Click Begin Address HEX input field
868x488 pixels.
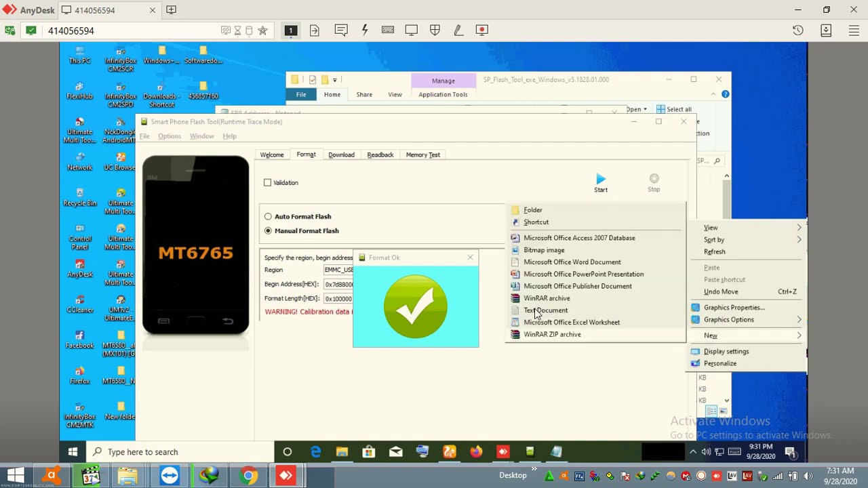(x=338, y=285)
